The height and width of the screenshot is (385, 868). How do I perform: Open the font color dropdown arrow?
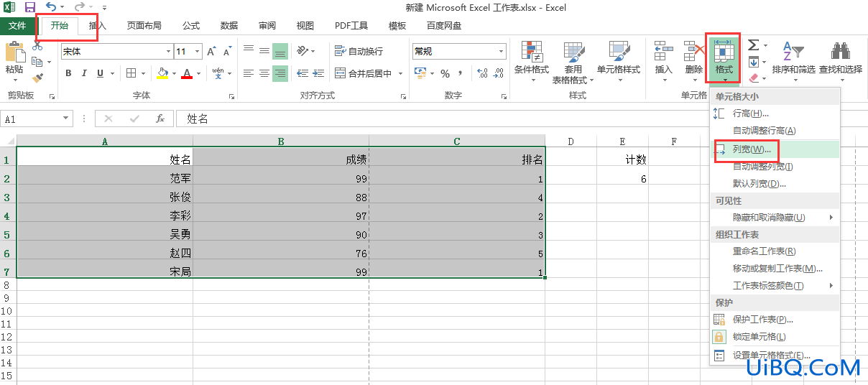point(199,73)
